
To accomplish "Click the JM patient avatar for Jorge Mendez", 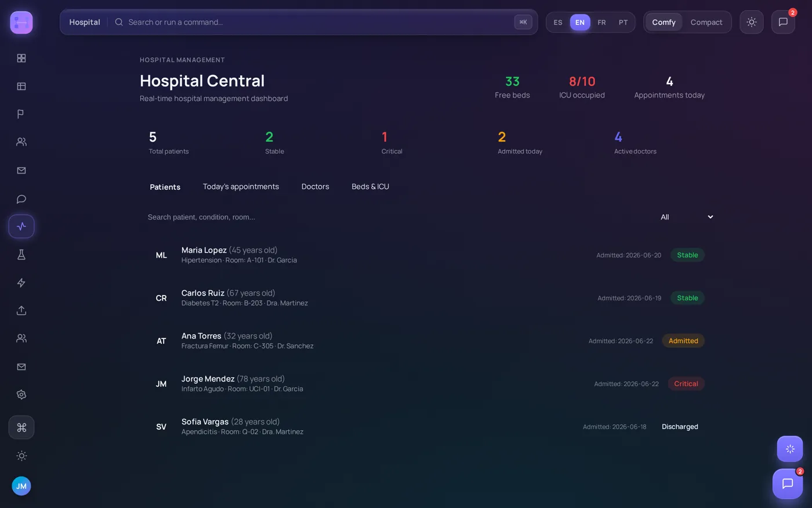I will [x=161, y=384].
